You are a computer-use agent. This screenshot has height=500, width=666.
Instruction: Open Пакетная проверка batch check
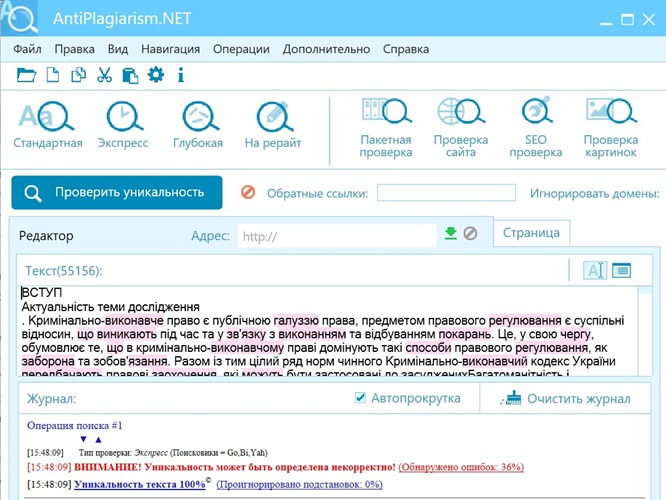(386, 128)
